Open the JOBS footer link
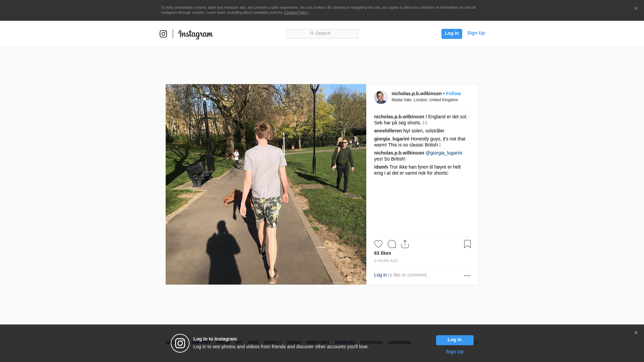This screenshot has width=644, height=362. 253,343
